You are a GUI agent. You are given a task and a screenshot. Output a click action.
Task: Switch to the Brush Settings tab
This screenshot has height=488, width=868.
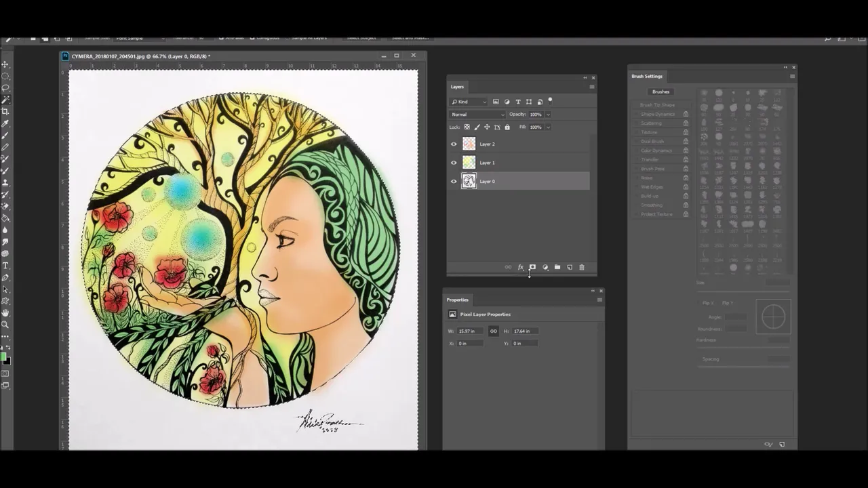point(647,76)
